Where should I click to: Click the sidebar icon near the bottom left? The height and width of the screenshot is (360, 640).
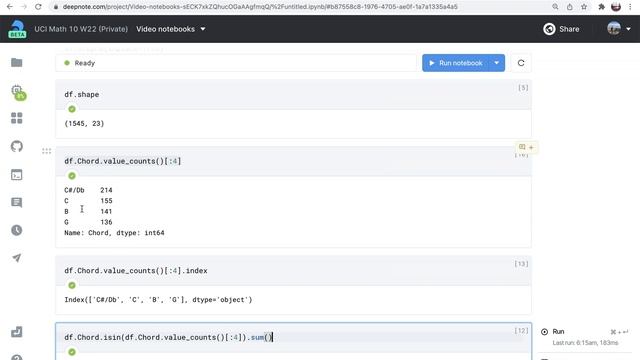point(17,331)
